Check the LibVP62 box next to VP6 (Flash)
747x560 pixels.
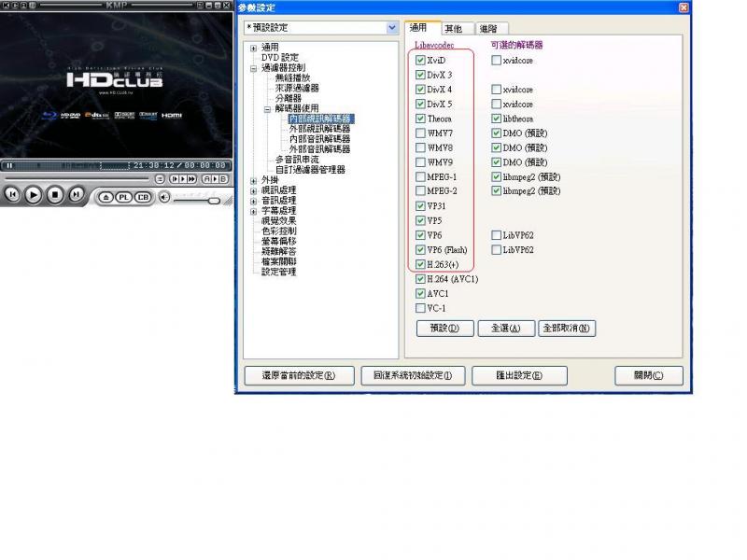[496, 249]
